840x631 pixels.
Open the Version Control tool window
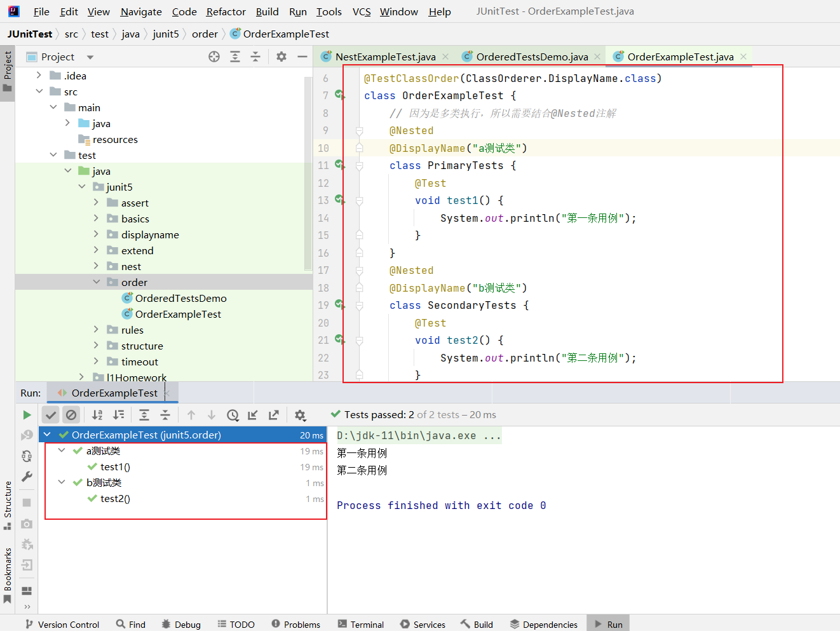click(x=62, y=624)
